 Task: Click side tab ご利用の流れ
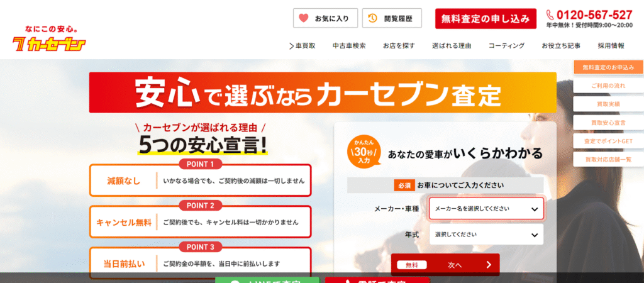coord(608,86)
